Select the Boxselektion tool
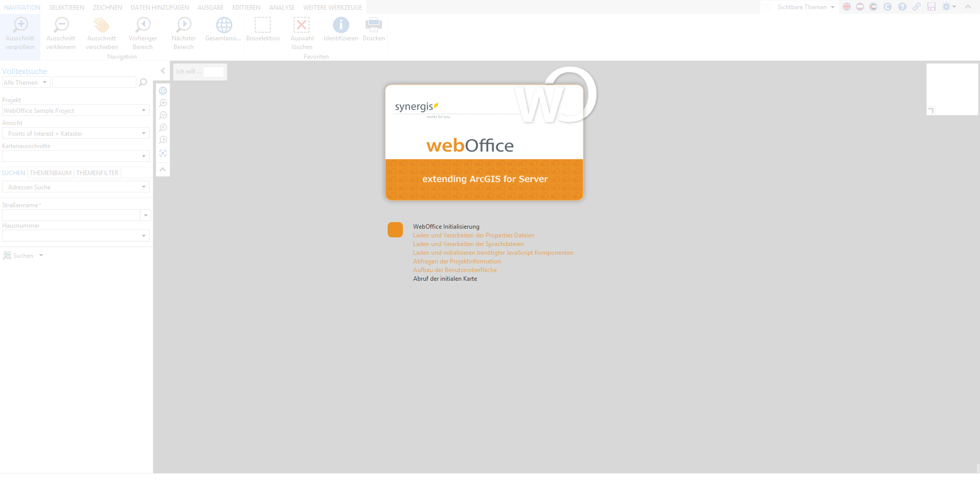Image resolution: width=980 pixels, height=487 pixels. click(263, 25)
